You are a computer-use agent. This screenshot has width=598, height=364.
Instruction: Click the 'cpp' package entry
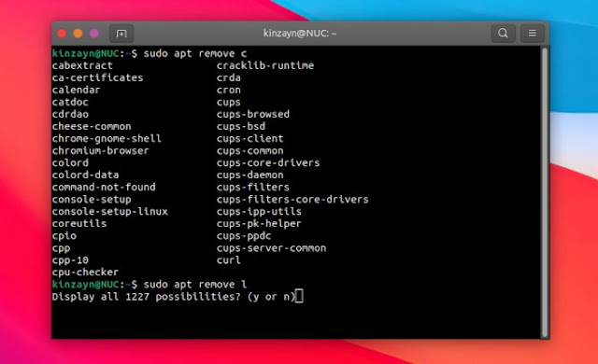click(61, 248)
